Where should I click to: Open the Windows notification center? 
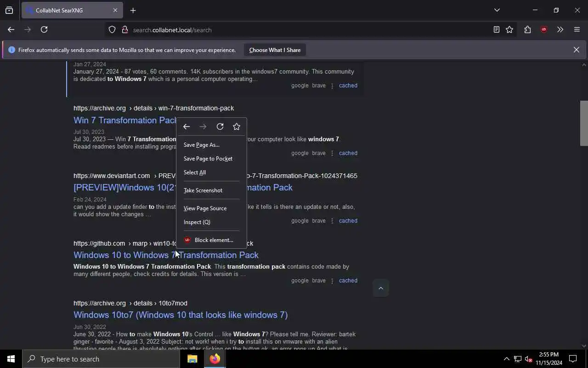pyautogui.click(x=573, y=359)
